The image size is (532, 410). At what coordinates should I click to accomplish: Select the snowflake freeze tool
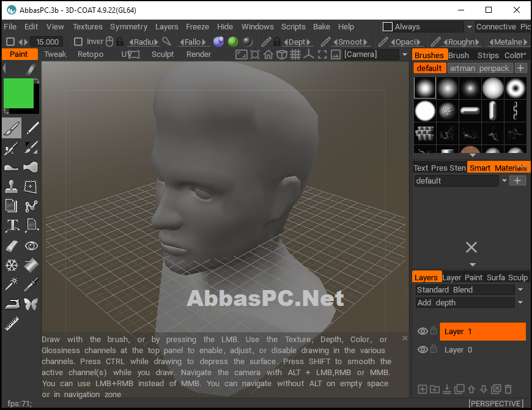[x=12, y=266]
